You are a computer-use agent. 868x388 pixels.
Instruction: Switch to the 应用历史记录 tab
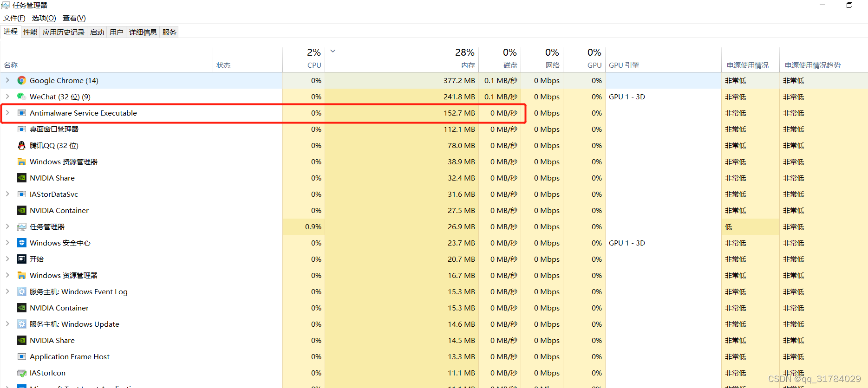(x=64, y=32)
